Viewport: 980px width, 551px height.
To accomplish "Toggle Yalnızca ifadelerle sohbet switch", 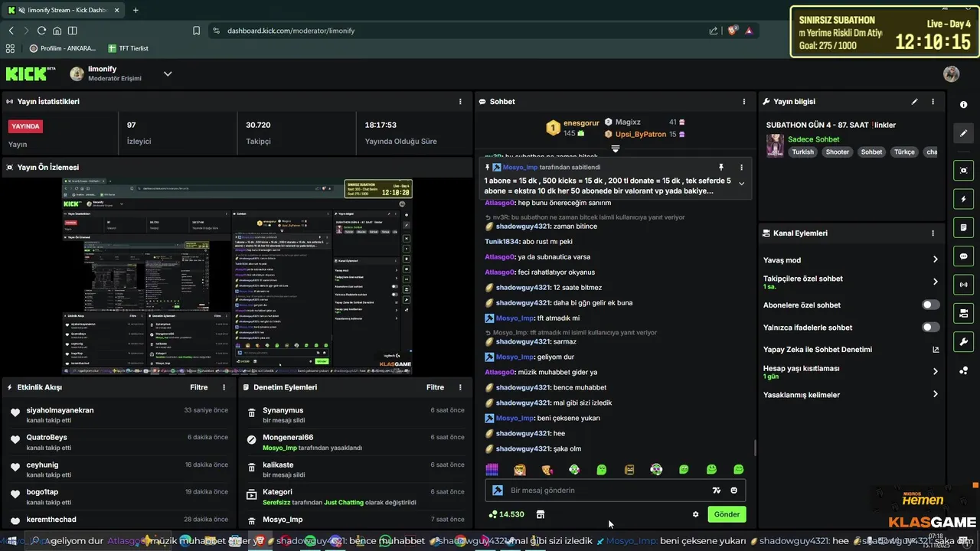I will [x=930, y=328].
